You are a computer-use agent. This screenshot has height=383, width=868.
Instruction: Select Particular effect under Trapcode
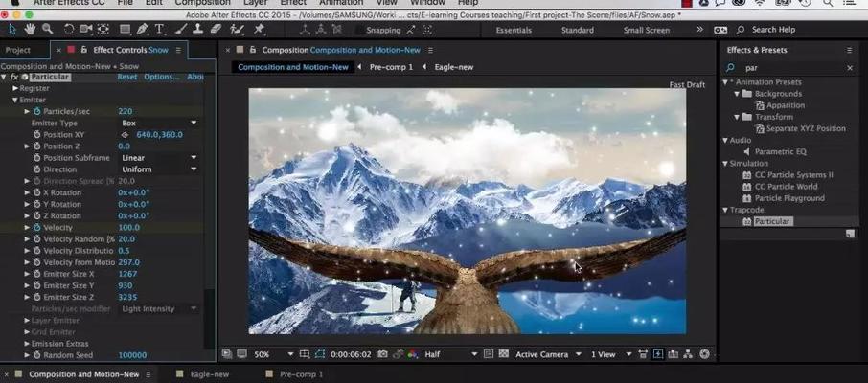click(773, 221)
